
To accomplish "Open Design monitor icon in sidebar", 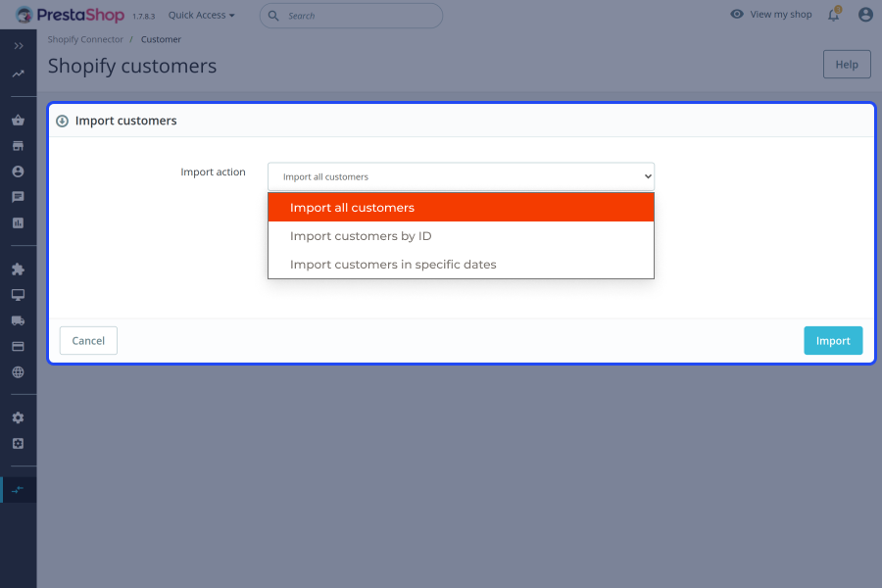I will point(18,295).
